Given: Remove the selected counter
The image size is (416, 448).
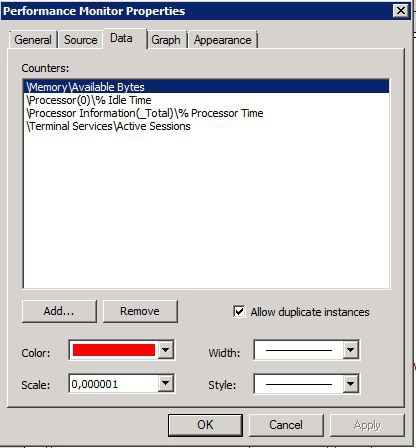Looking at the screenshot, I should click(140, 311).
